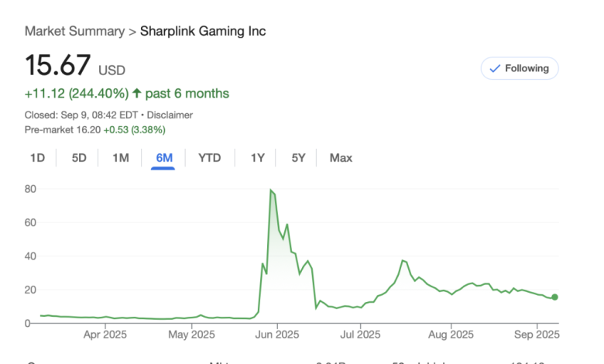Select the 1Y time range tab
The image size is (604, 364).
(x=258, y=158)
